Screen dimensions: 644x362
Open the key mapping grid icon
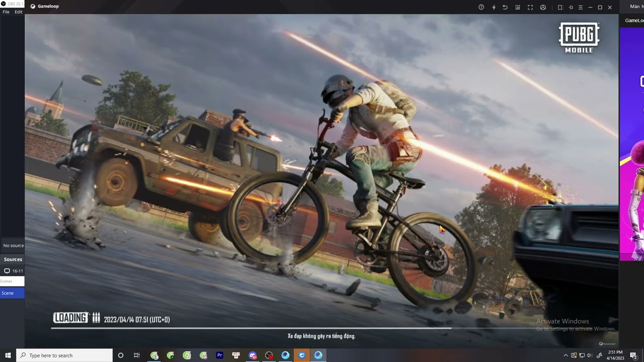tap(518, 7)
